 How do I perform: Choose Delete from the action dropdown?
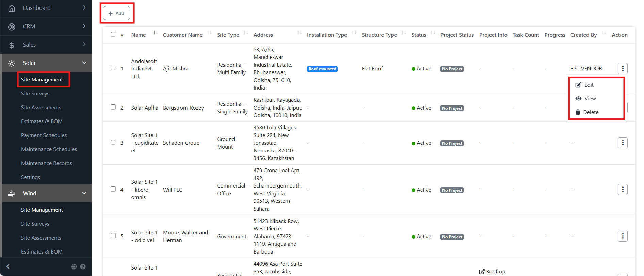590,112
